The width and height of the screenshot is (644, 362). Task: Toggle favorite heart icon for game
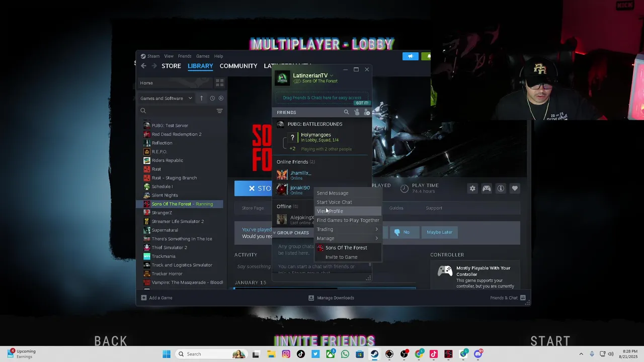pyautogui.click(x=515, y=189)
